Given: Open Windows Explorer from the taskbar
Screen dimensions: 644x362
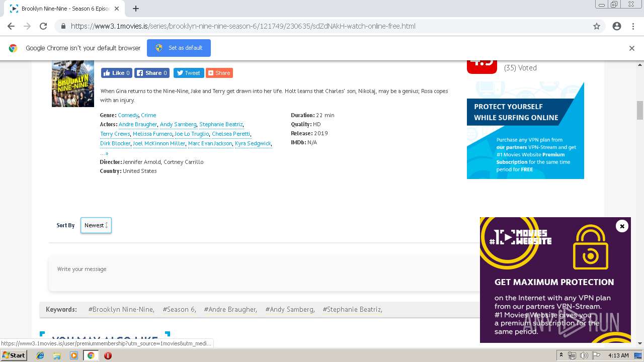Looking at the screenshot, I should (57, 355).
